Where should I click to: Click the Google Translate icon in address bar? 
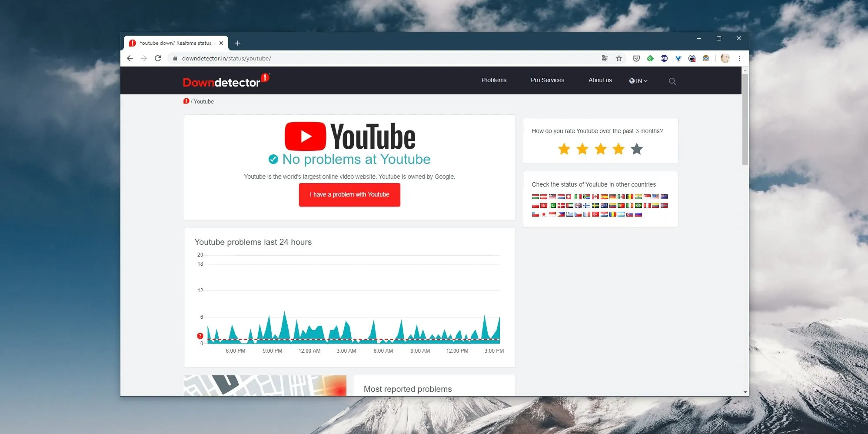click(605, 58)
